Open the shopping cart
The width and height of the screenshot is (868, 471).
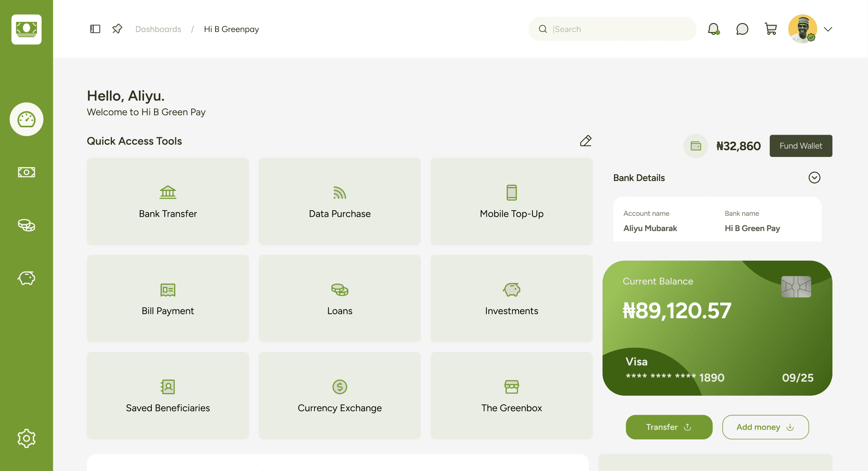pyautogui.click(x=771, y=29)
